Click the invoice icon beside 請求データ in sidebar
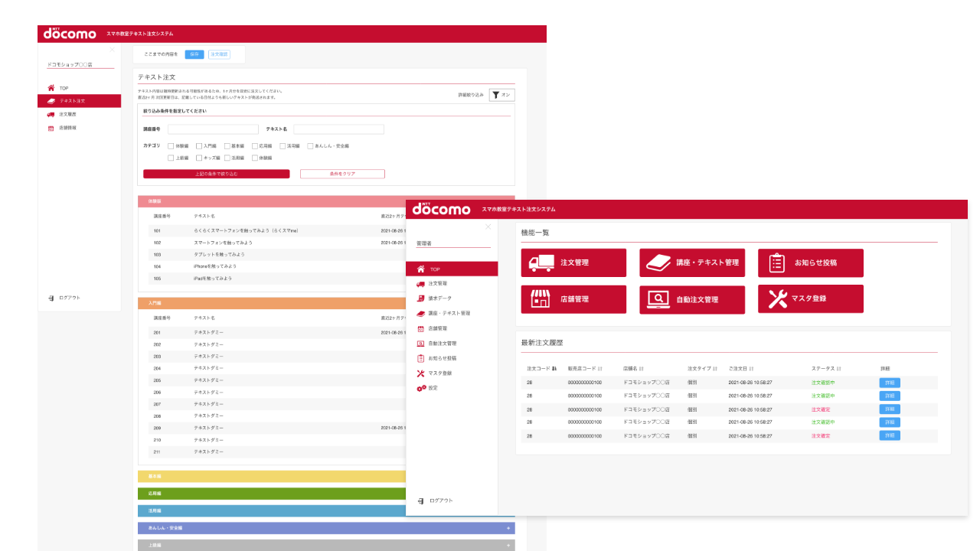 421,298
